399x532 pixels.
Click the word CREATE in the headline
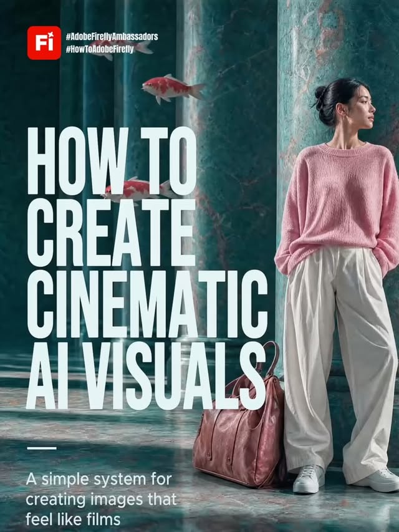click(x=112, y=233)
